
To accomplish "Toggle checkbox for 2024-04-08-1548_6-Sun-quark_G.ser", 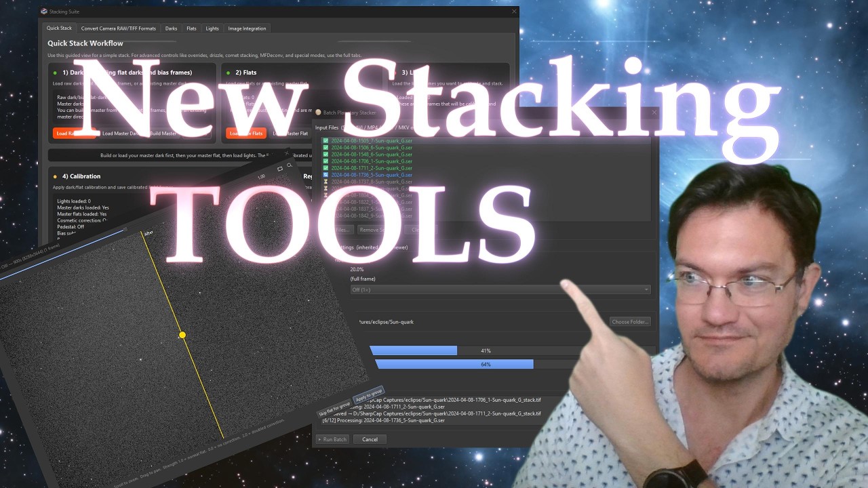I will click(x=325, y=155).
